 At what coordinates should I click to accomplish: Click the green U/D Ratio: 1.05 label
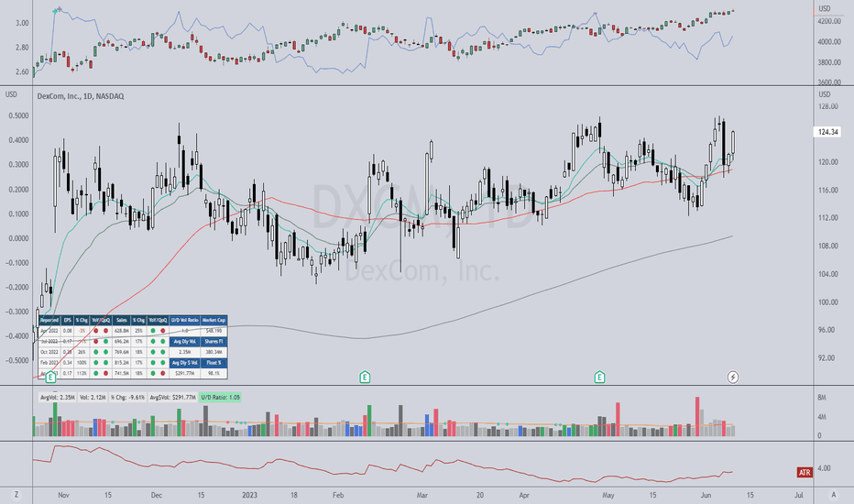pos(220,397)
